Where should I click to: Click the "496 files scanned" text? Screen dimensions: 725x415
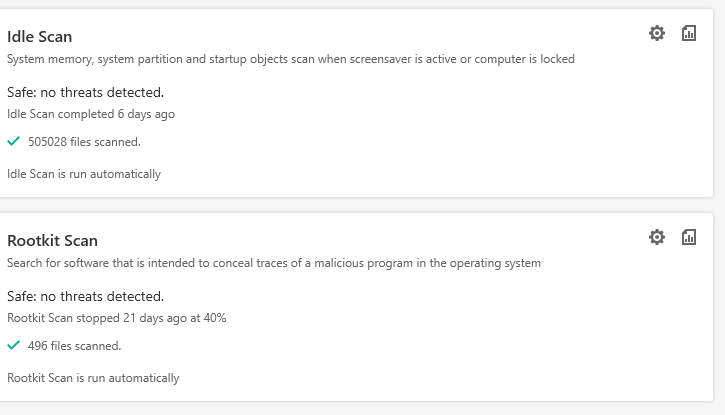tap(74, 346)
